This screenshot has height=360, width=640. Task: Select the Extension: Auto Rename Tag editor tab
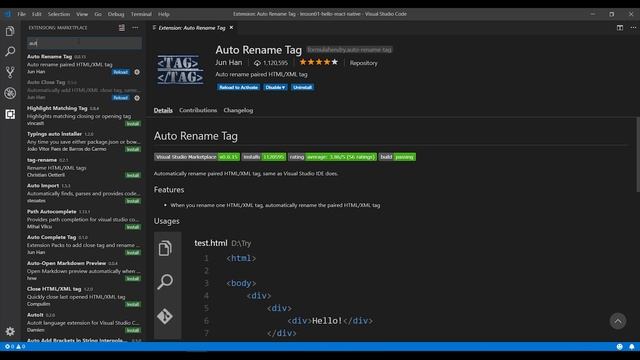coord(192,28)
